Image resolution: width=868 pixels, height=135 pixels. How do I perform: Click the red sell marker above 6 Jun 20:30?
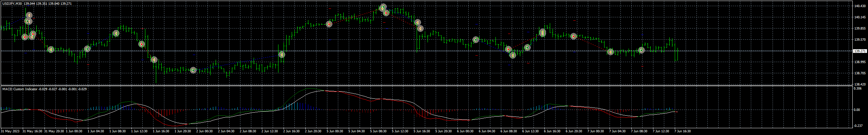(573, 36)
